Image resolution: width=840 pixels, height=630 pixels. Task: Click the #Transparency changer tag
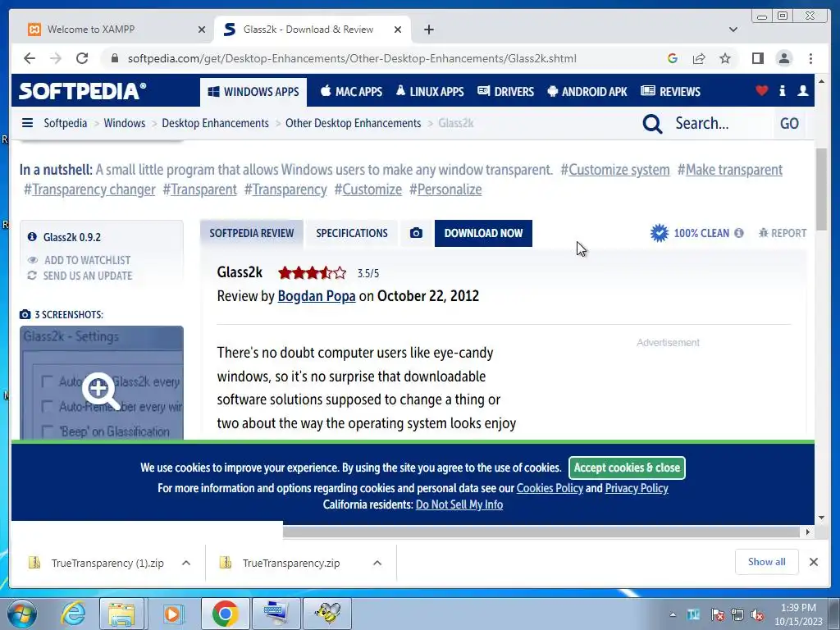pyautogui.click(x=89, y=189)
